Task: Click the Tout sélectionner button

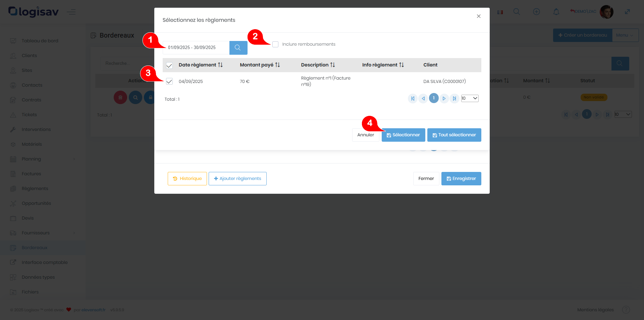Action: (454, 135)
